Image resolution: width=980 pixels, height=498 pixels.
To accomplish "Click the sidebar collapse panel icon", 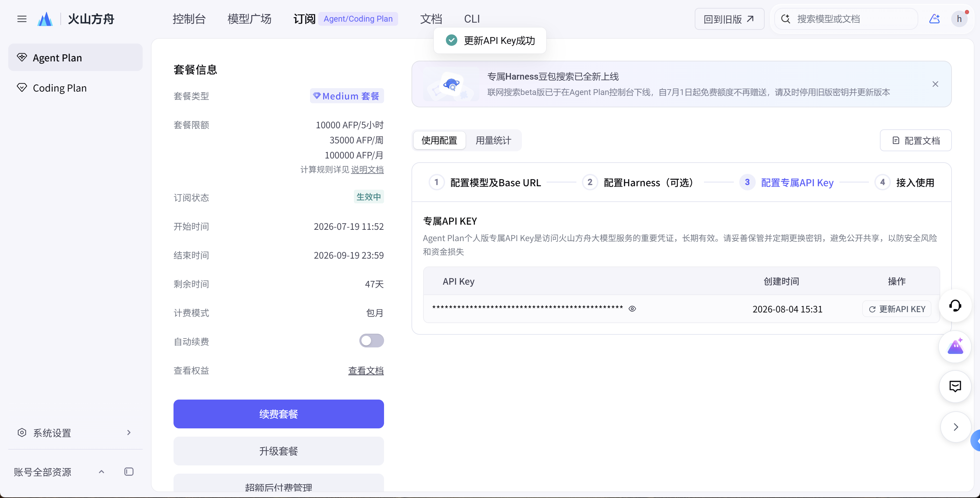I will point(129,472).
